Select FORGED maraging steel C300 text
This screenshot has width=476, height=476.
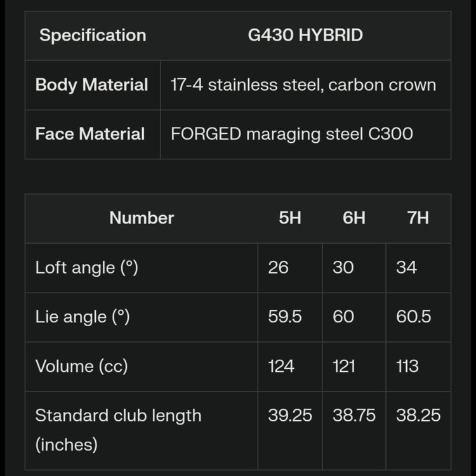[292, 135]
